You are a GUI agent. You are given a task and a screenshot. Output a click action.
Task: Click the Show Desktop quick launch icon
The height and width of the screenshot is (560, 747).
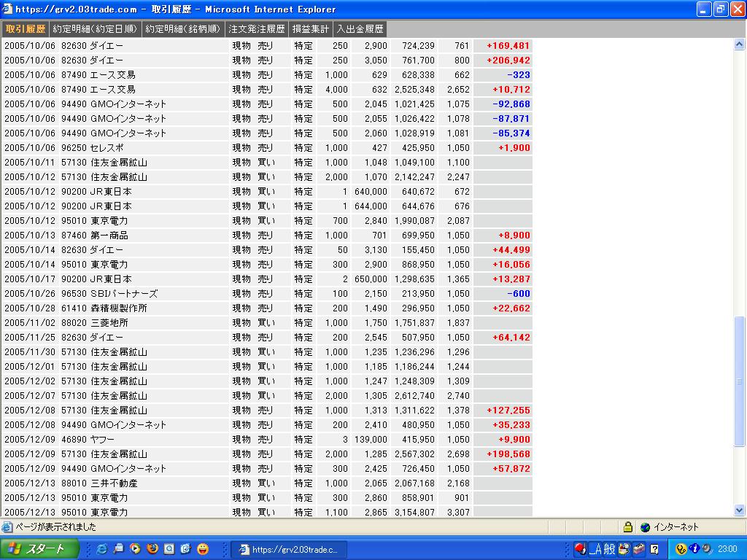(118, 549)
